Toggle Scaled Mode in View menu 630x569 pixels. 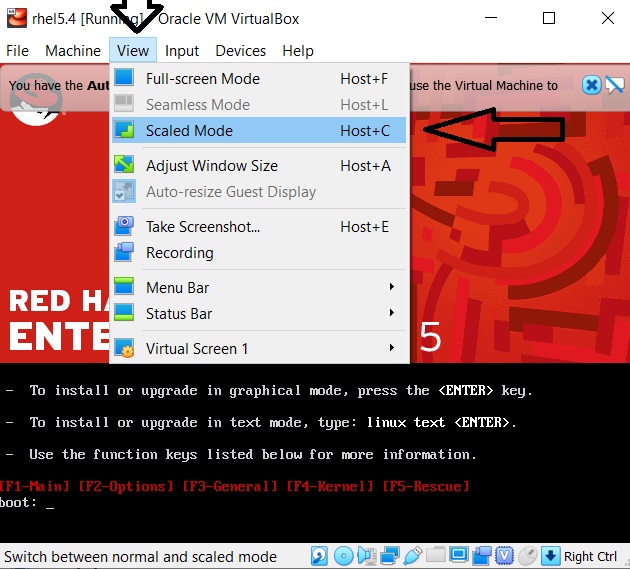[189, 131]
